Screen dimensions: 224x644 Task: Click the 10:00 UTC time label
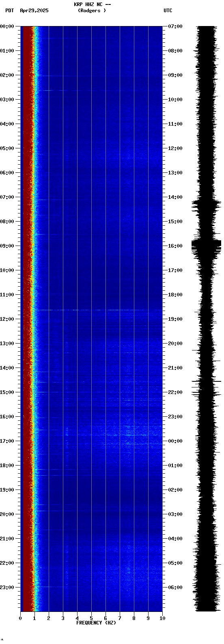click(x=175, y=100)
